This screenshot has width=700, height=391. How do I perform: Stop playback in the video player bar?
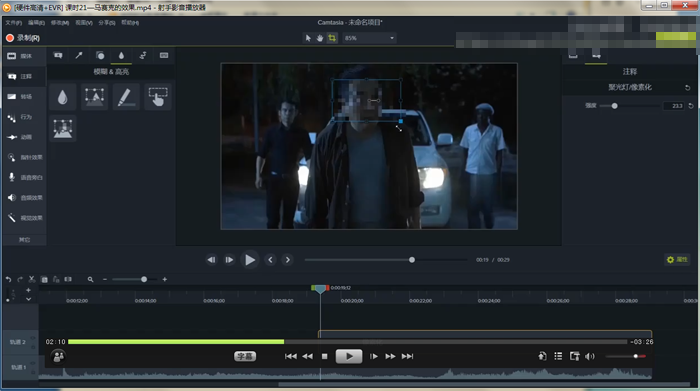(x=325, y=356)
